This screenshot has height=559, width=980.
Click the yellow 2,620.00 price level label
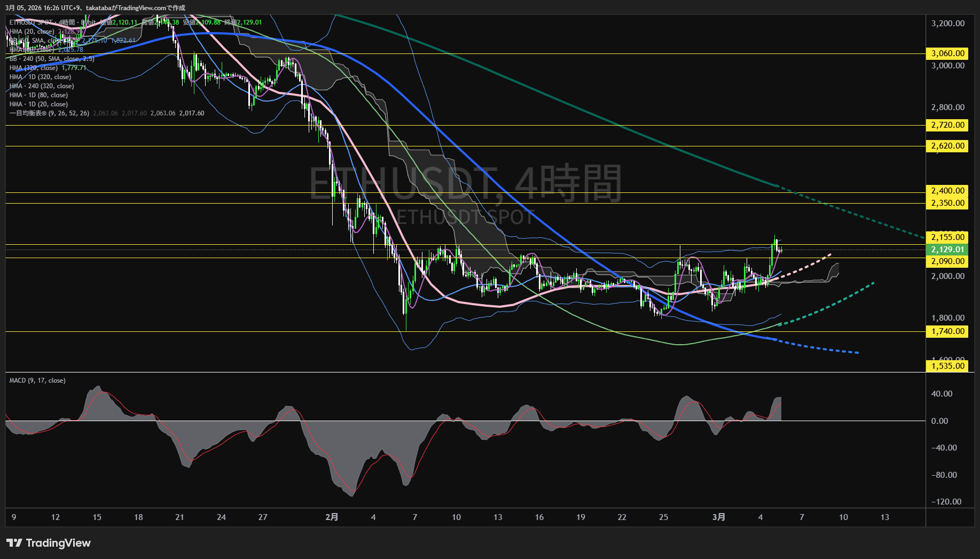tap(947, 146)
